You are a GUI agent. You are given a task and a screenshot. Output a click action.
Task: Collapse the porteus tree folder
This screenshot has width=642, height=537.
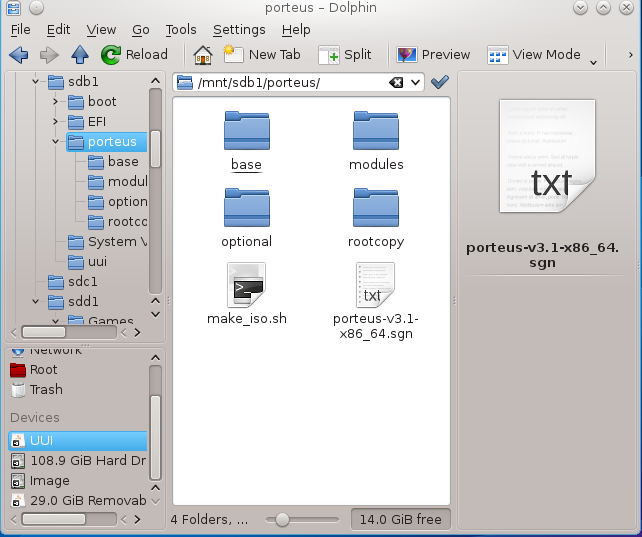coord(57,142)
